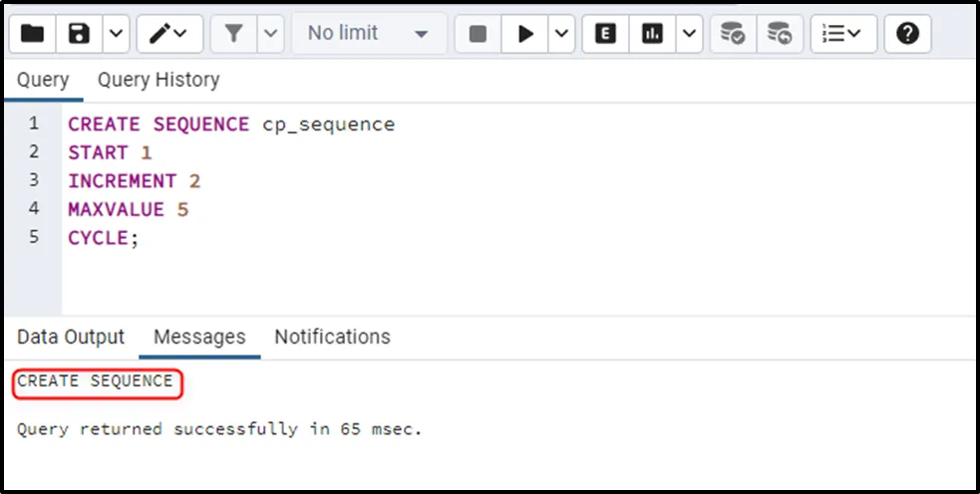Image resolution: width=980 pixels, height=494 pixels.
Task: Open the Macros list dropdown
Action: click(842, 34)
